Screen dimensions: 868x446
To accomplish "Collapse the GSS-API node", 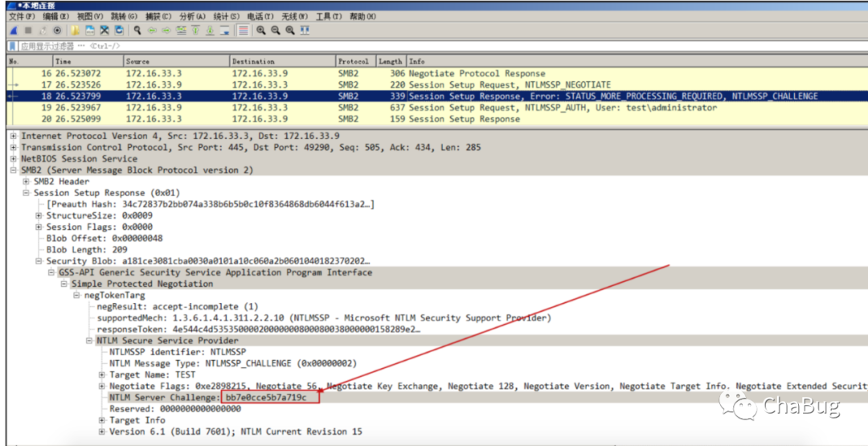I will (x=51, y=272).
